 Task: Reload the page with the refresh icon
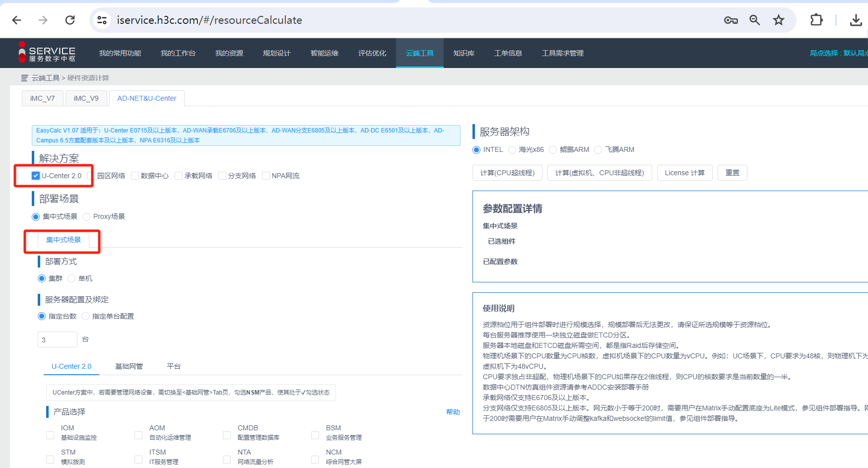click(70, 20)
